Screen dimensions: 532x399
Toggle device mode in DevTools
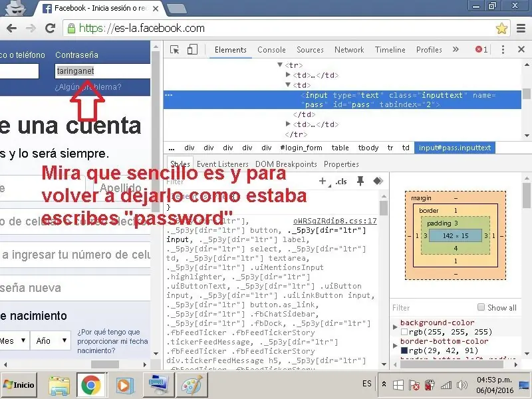(x=192, y=49)
